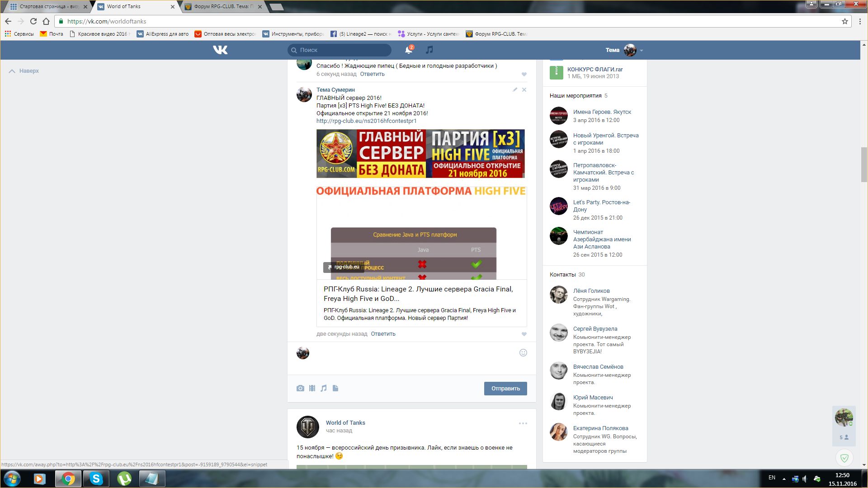
Task: Expand the Тема profile dropdown arrow
Action: point(642,51)
